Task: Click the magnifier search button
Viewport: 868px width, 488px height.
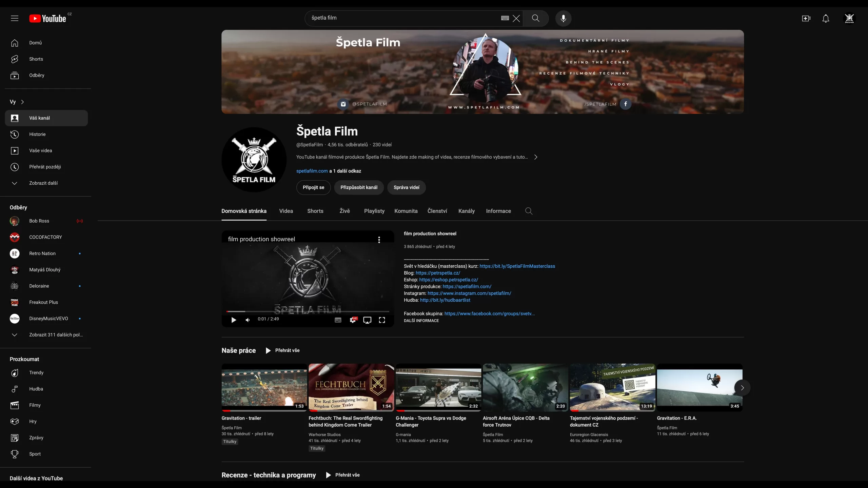Action: [x=536, y=18]
